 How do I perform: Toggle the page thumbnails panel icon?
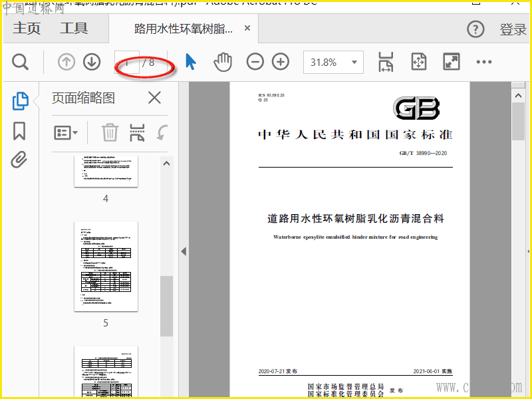[20, 101]
